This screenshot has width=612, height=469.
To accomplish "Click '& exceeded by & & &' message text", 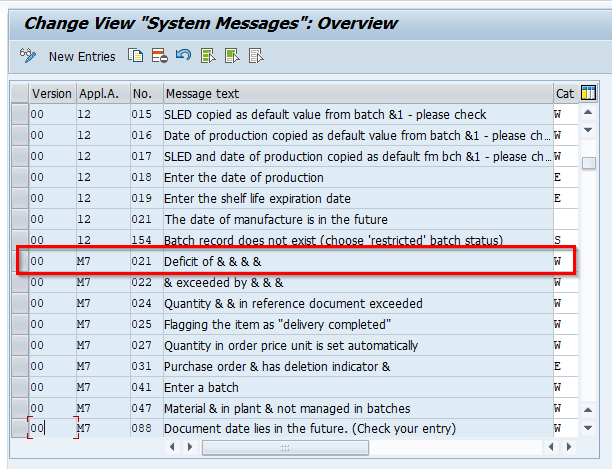I will 224,282.
